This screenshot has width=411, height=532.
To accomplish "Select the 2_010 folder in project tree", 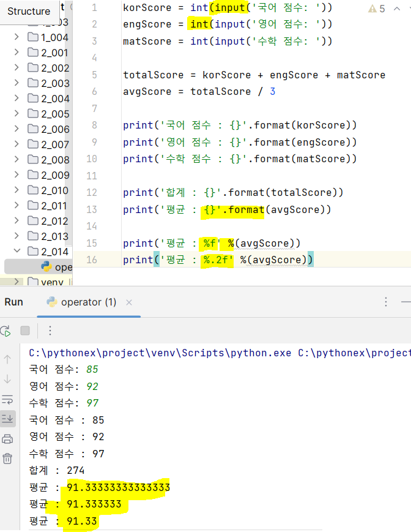I will [x=48, y=190].
